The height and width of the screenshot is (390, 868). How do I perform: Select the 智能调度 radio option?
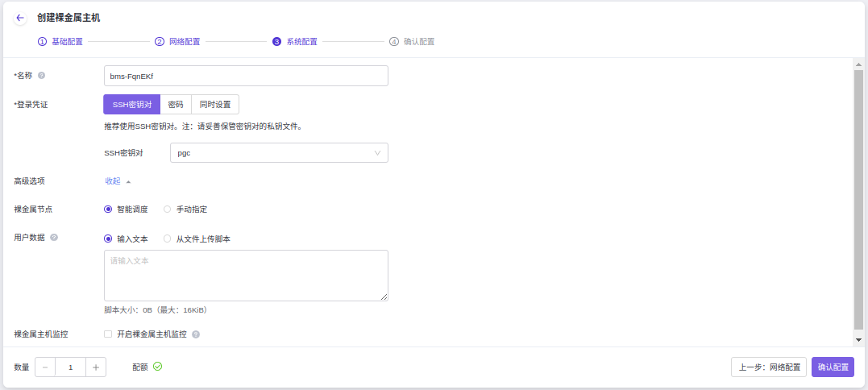pos(108,210)
